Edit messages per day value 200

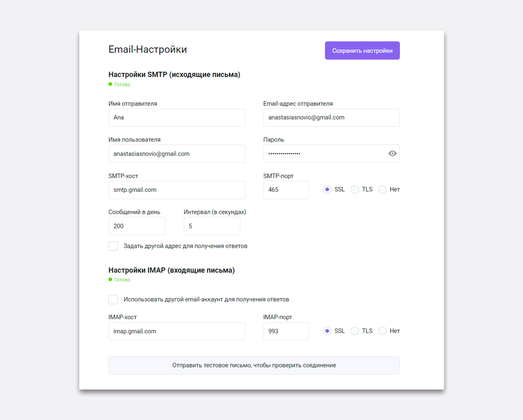[x=137, y=226]
